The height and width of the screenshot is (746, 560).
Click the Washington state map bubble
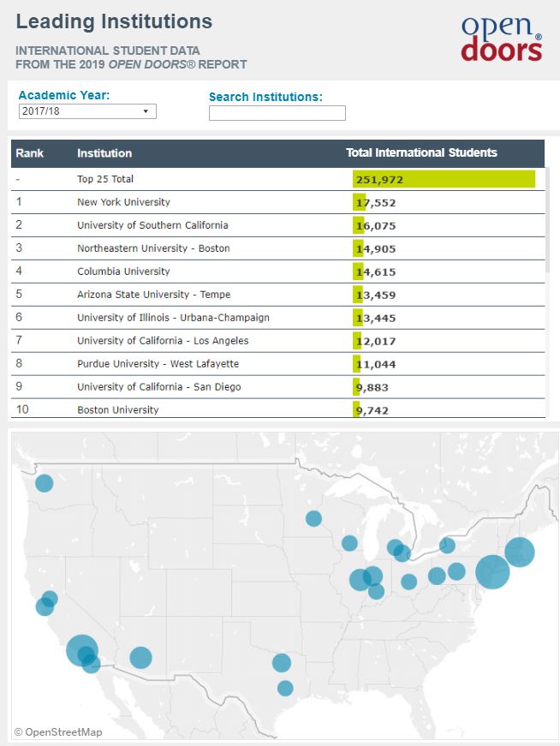(45, 483)
